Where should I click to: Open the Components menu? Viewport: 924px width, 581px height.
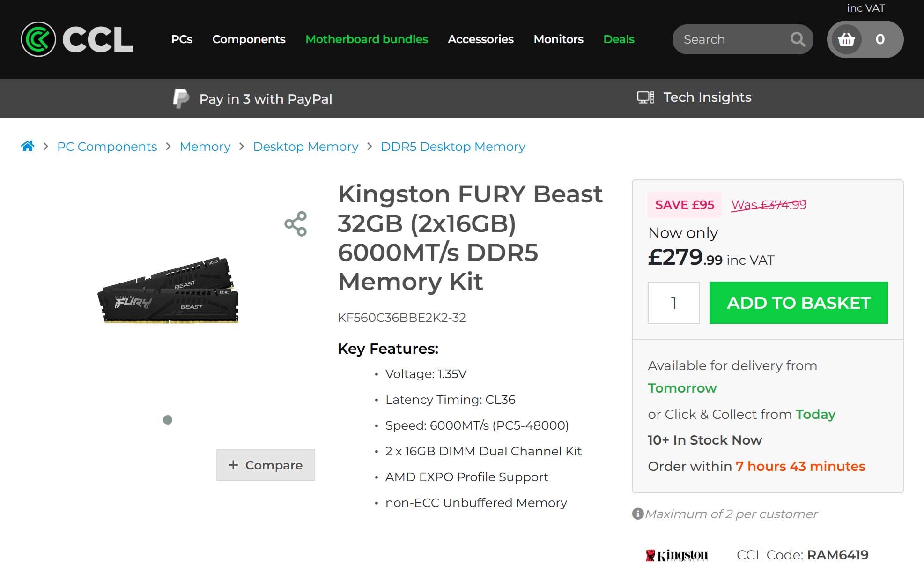click(x=249, y=39)
